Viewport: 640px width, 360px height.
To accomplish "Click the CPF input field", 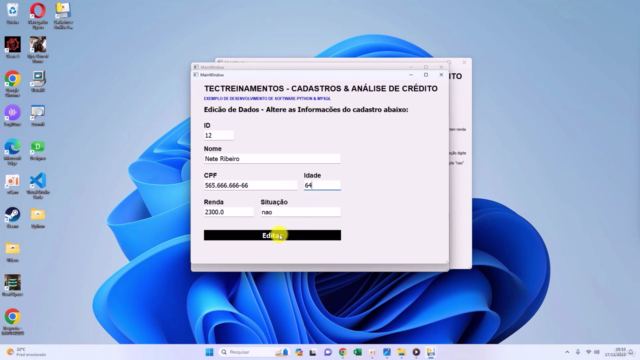I will click(251, 185).
